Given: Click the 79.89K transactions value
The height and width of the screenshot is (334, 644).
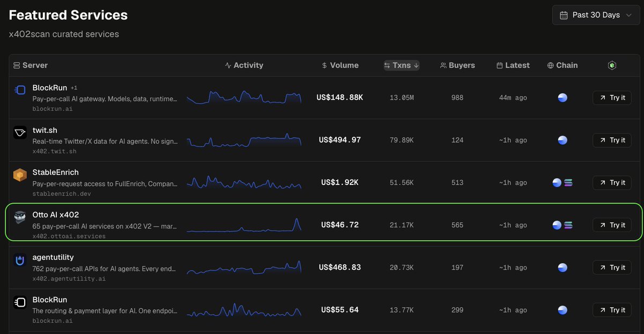Looking at the screenshot, I should tap(401, 140).
